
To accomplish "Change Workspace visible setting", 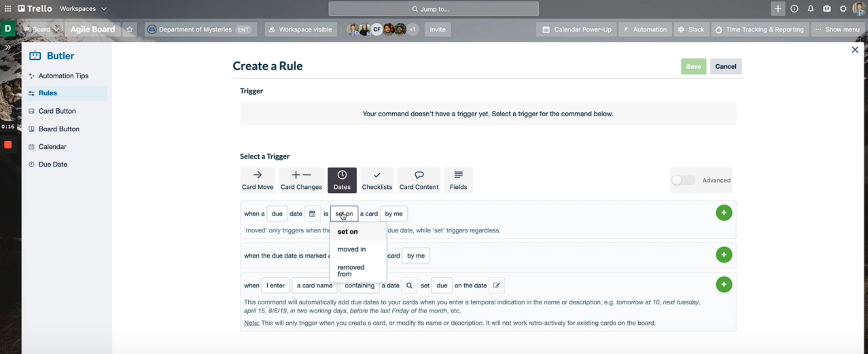I will [x=301, y=29].
